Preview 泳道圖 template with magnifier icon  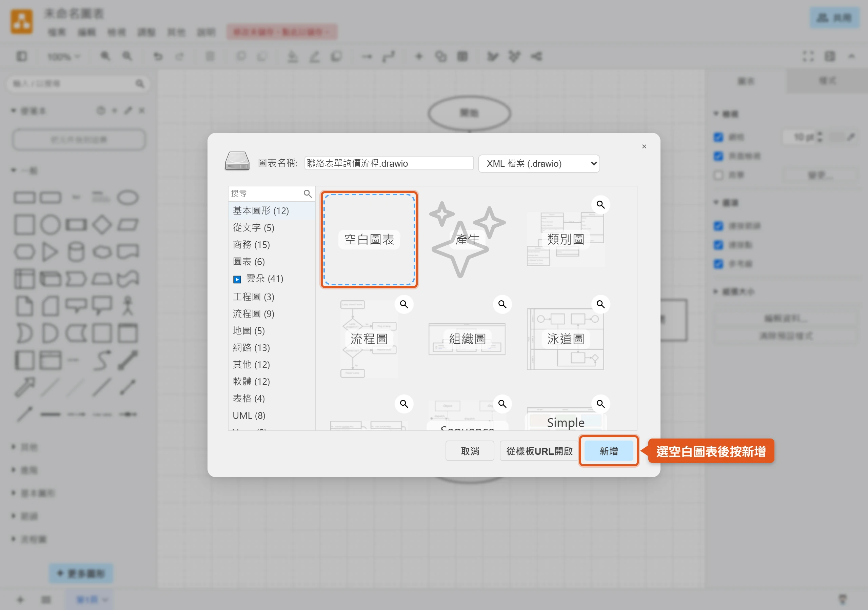tap(600, 304)
